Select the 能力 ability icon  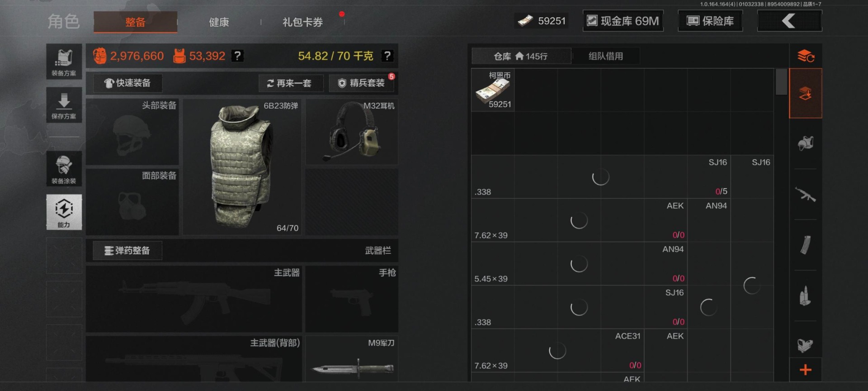point(64,212)
